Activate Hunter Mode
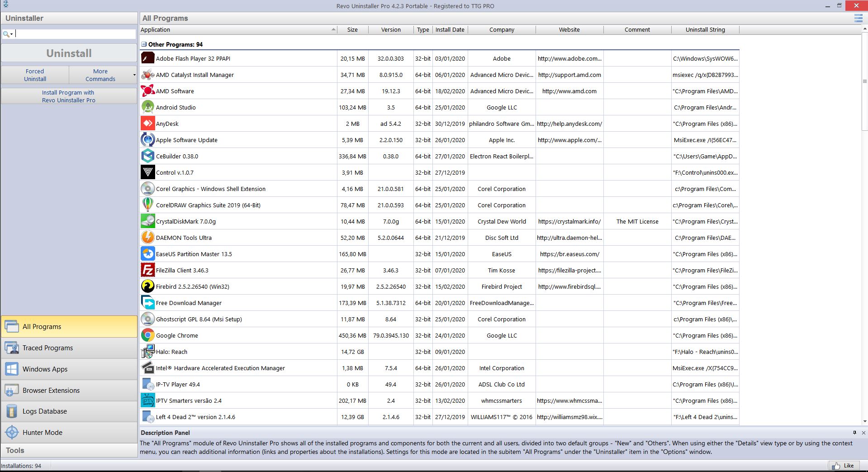Image resolution: width=868 pixels, height=472 pixels. click(x=69, y=432)
